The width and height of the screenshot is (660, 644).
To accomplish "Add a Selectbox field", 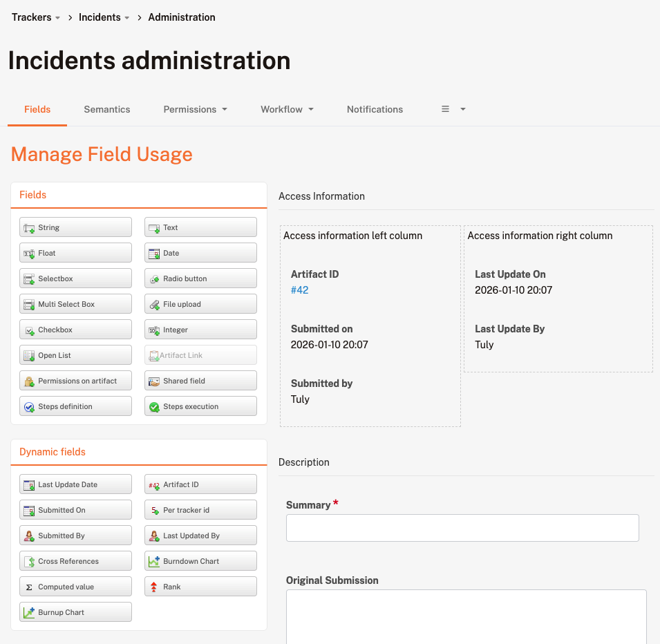I will [75, 279].
